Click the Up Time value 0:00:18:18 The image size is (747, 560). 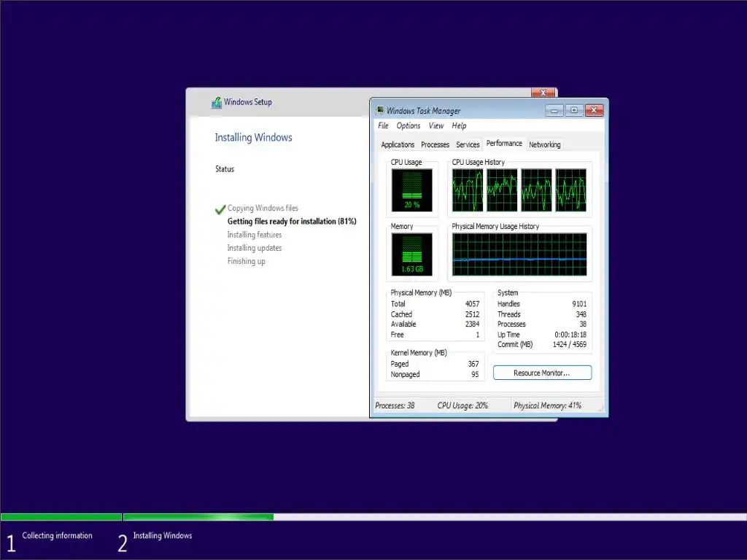click(x=570, y=335)
